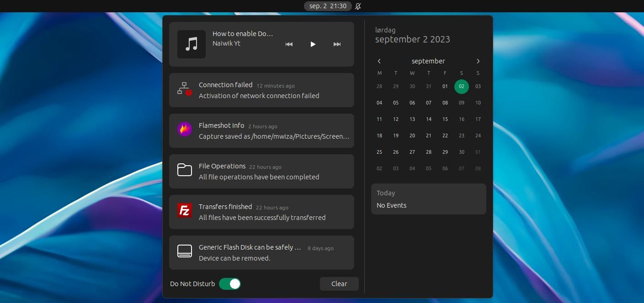This screenshot has width=644, height=303.
Task: Skip to the next track
Action: (x=337, y=44)
